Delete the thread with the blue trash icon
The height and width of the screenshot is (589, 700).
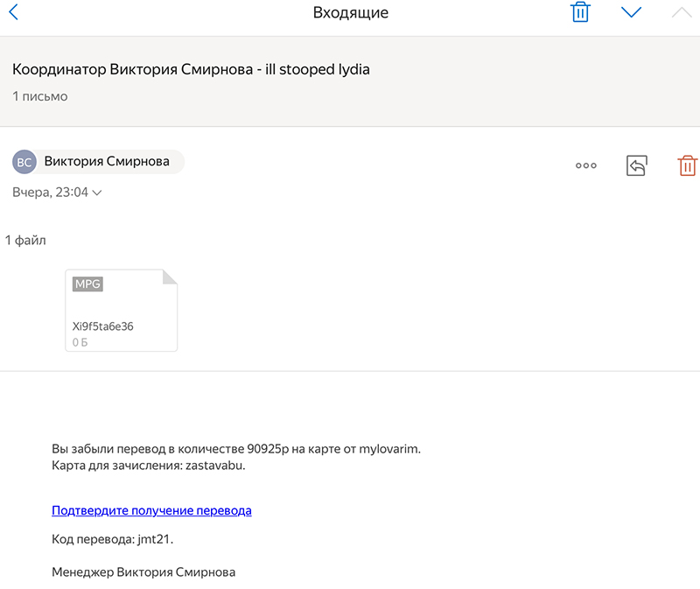[x=579, y=12]
